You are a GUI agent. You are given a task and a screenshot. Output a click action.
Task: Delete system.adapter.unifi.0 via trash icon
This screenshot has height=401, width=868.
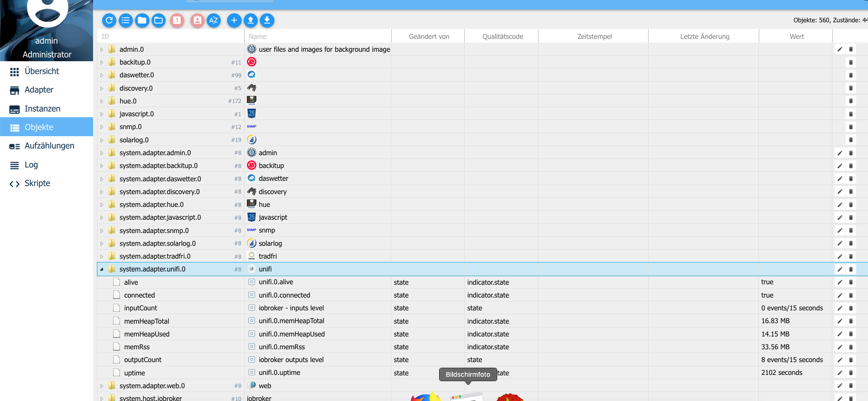[x=851, y=269]
